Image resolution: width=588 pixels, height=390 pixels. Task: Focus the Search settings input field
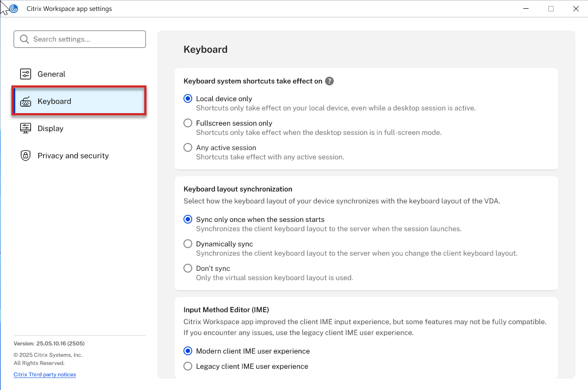click(x=79, y=39)
